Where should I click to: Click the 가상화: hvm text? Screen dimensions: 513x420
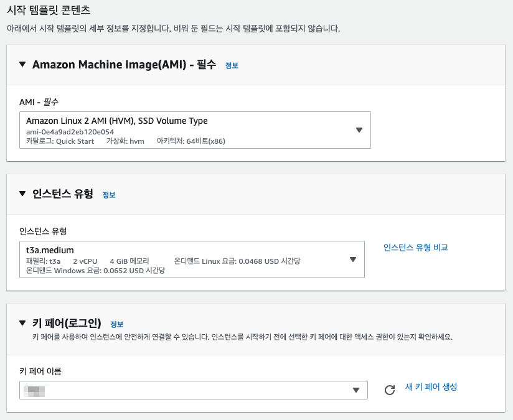[125, 141]
